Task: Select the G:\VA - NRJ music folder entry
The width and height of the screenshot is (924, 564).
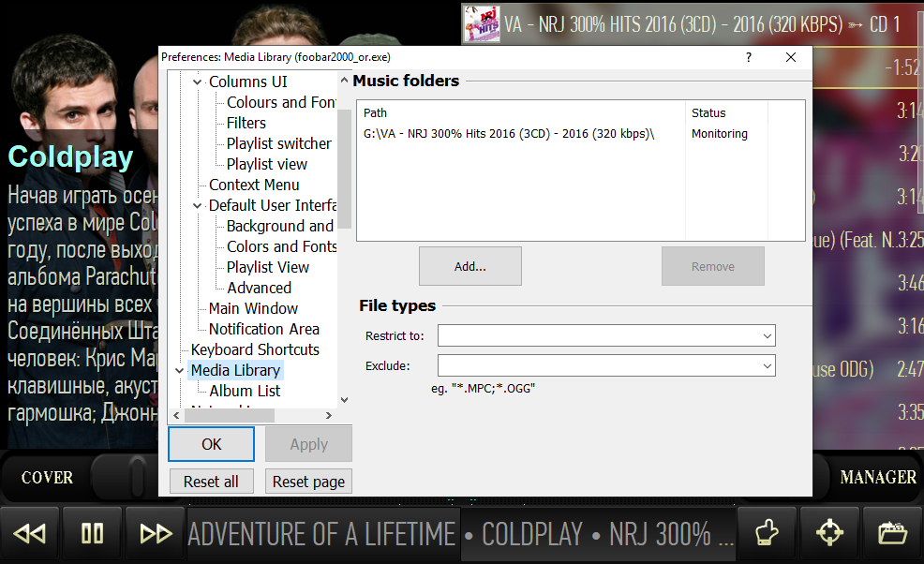Action: pyautogui.click(x=509, y=134)
